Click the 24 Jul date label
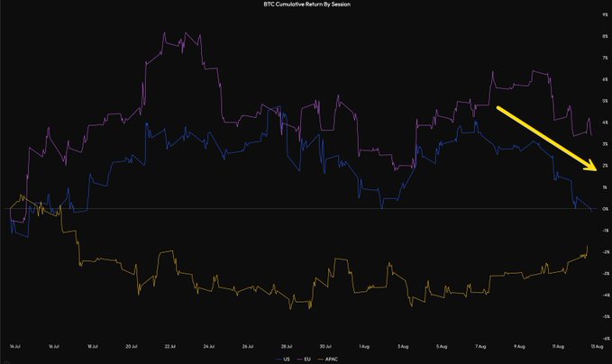The width and height of the screenshot is (612, 364). click(209, 346)
